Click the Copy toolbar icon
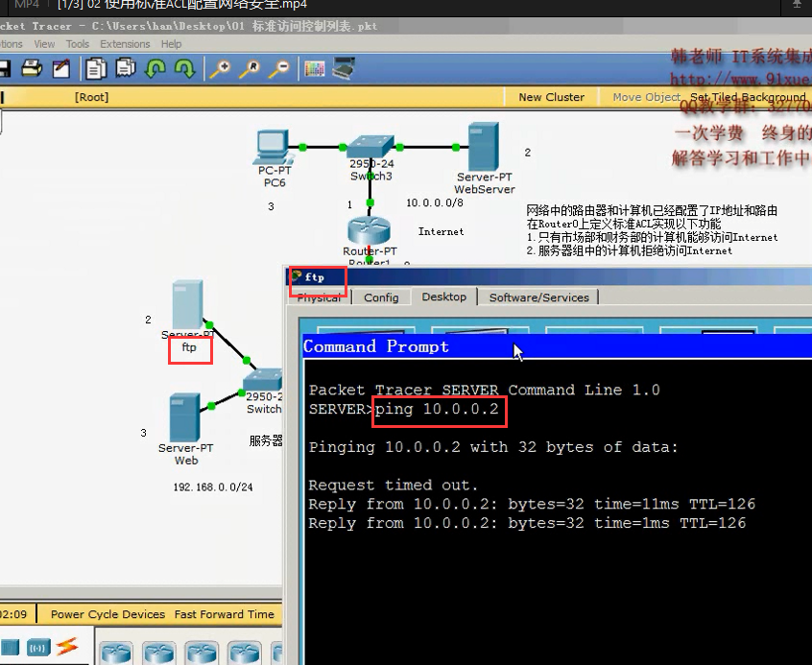This screenshot has height=665, width=812. pos(96,69)
